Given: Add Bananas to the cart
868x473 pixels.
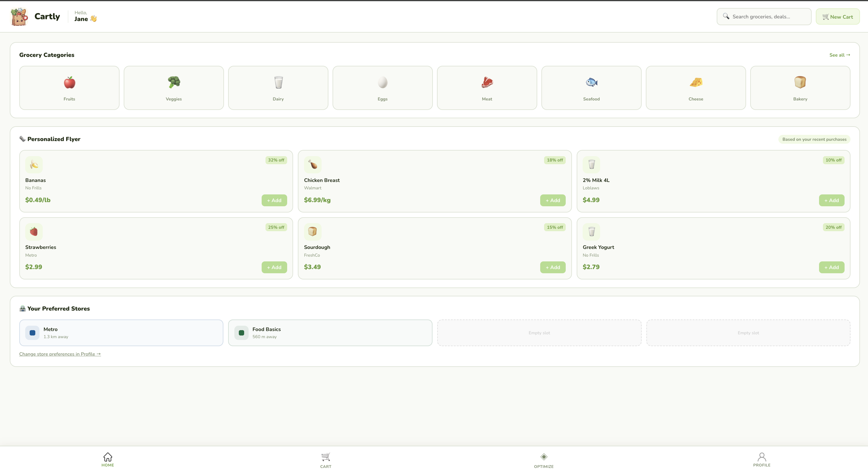Looking at the screenshot, I should [x=274, y=200].
